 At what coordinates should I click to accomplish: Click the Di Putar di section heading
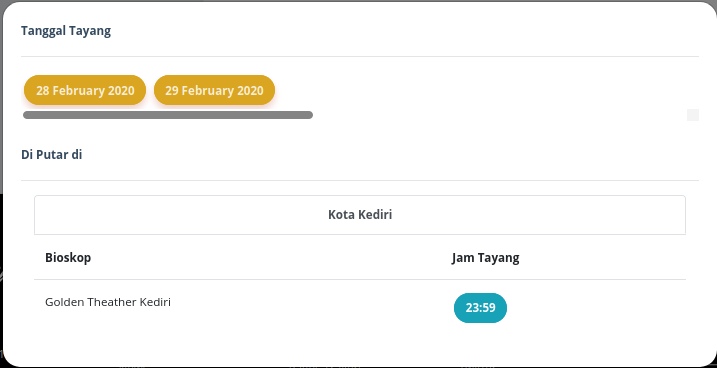tap(52, 155)
